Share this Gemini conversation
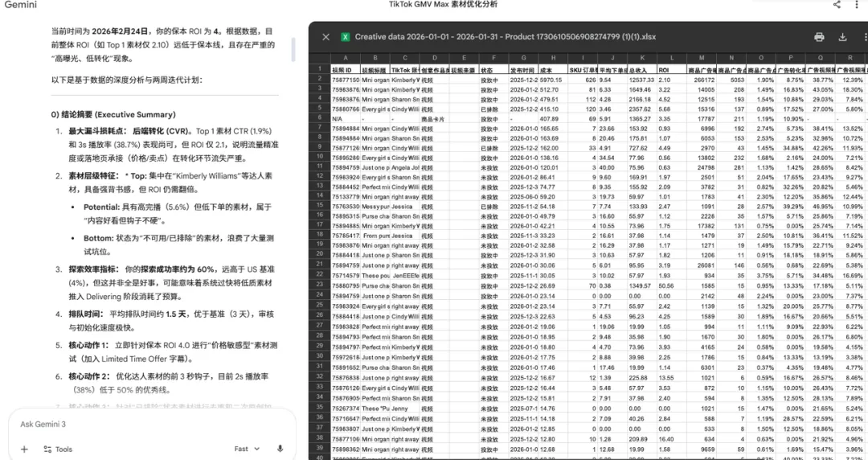 click(x=837, y=5)
